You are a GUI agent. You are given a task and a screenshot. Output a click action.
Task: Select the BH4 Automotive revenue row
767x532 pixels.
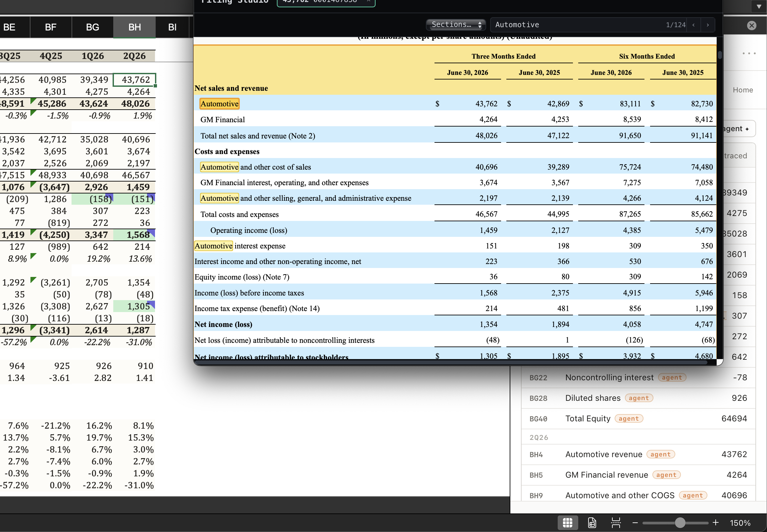pyautogui.click(x=638, y=454)
